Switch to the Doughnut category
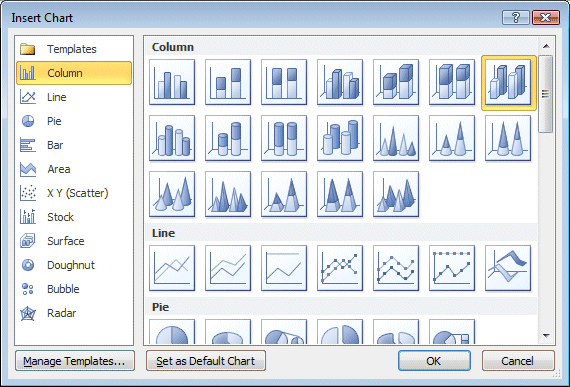This screenshot has height=387, width=570. pos(74,265)
